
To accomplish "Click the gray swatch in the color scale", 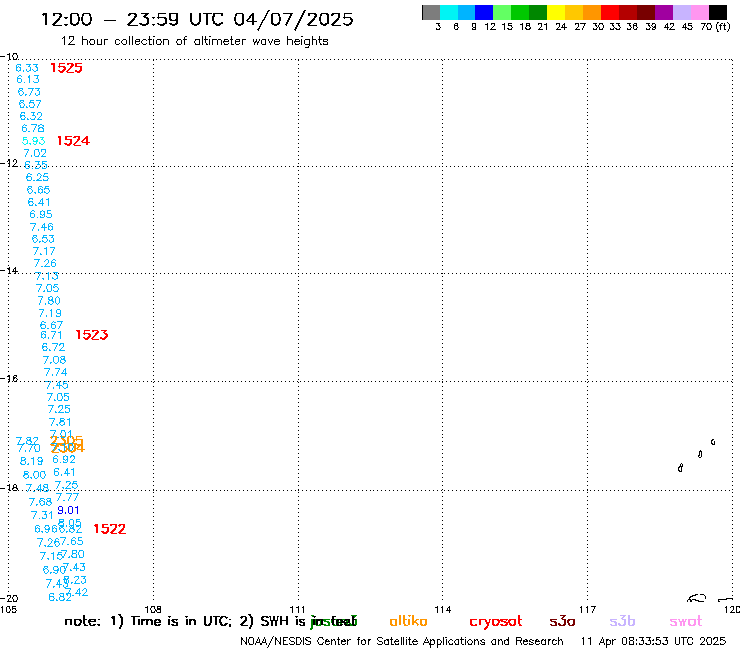I will point(431,12).
